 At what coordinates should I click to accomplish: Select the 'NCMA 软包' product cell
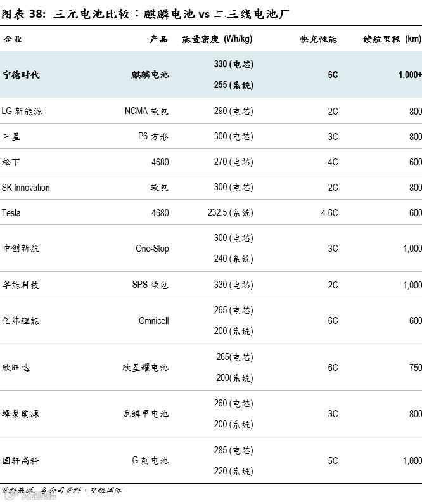click(147, 111)
